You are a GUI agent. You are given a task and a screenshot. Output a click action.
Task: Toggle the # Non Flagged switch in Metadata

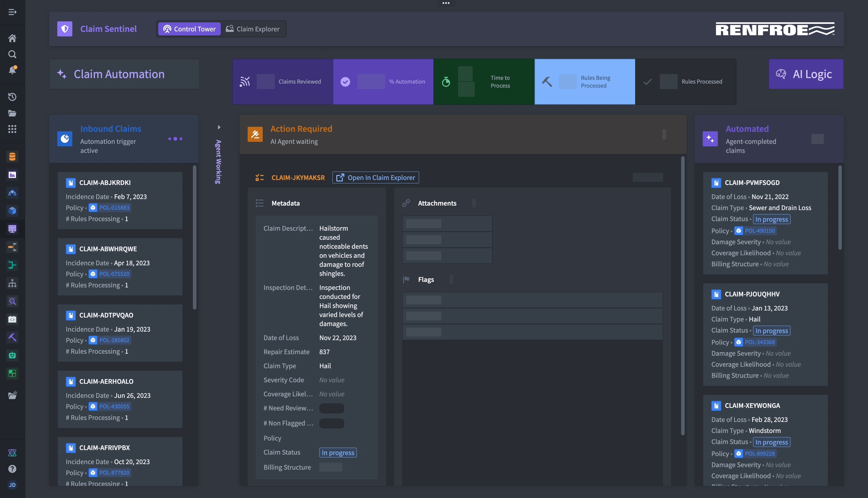pyautogui.click(x=331, y=423)
